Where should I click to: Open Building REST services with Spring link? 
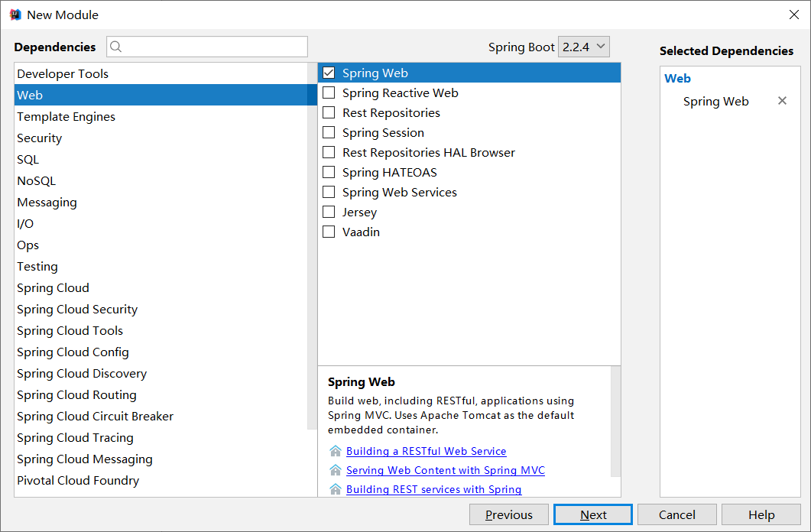434,489
